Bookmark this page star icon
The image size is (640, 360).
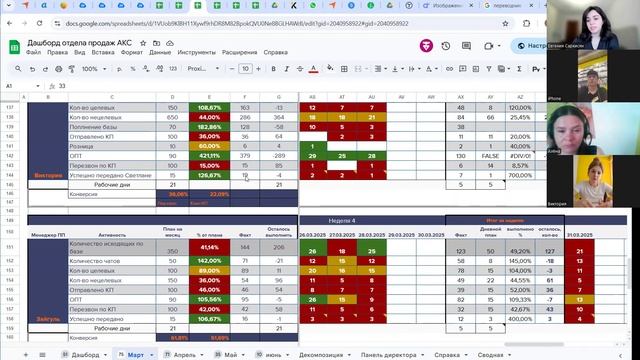pyautogui.click(x=505, y=24)
